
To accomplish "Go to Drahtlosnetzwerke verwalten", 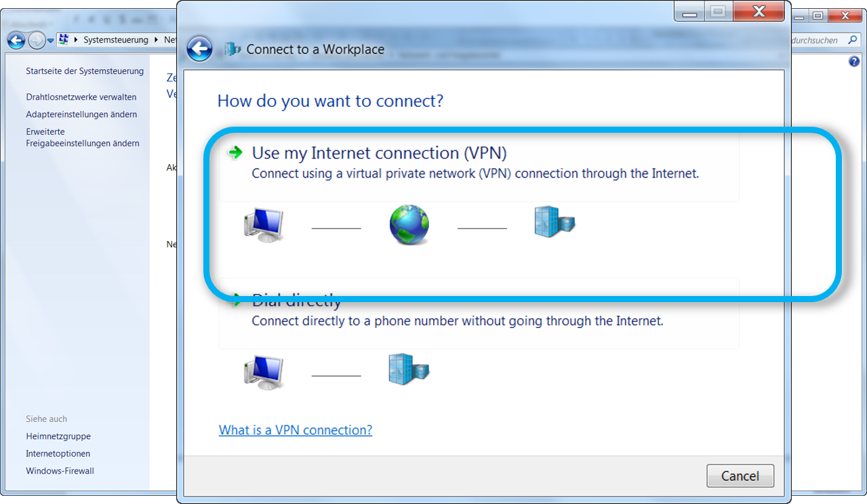I will [81, 97].
